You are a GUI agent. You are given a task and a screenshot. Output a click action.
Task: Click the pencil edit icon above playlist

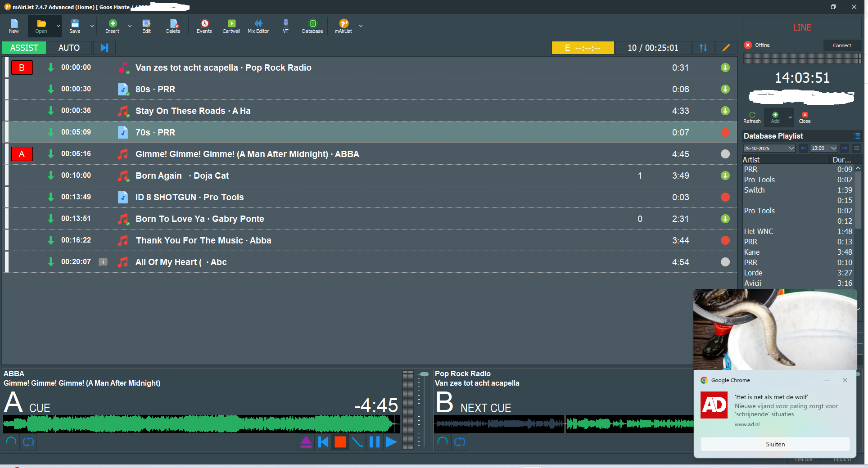pos(726,48)
